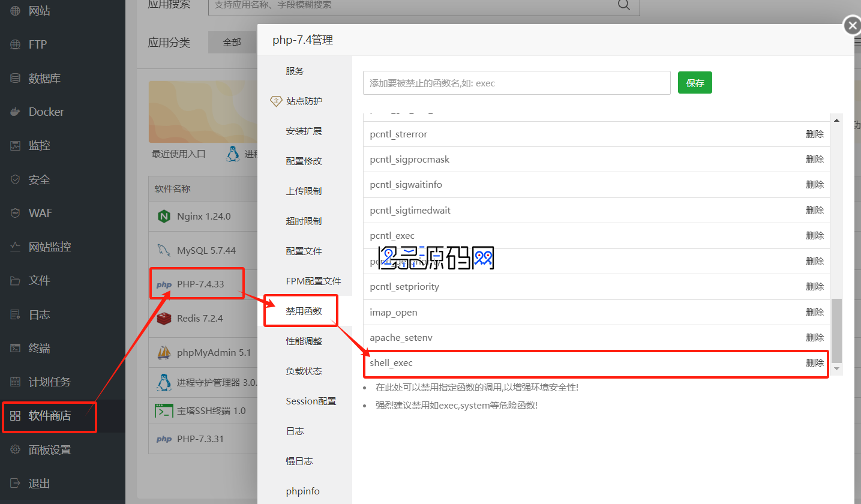
Task: Click the function name input field
Action: point(517,83)
